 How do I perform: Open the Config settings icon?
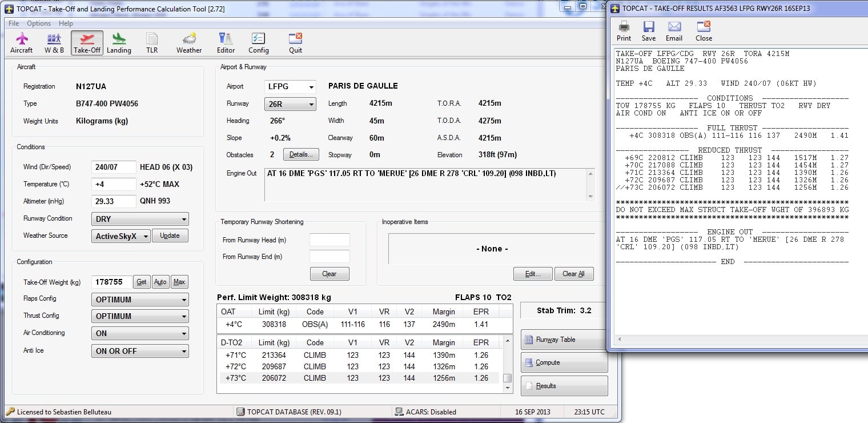click(x=258, y=43)
